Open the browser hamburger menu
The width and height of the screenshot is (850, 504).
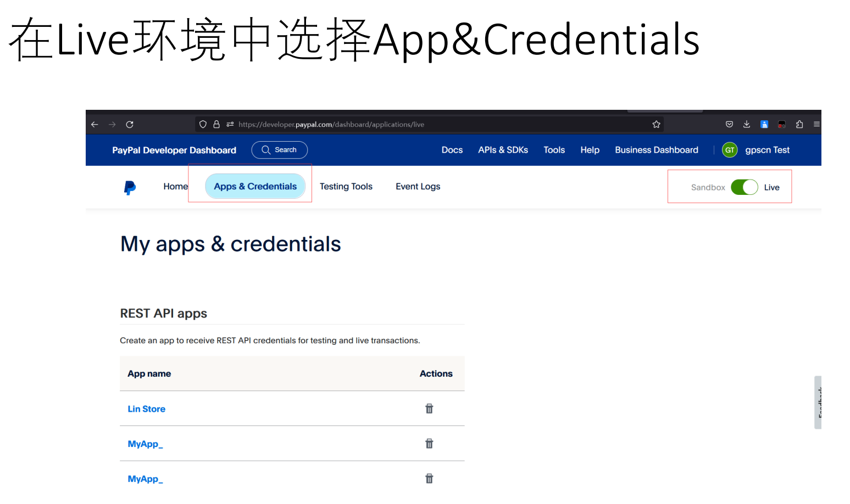coord(816,125)
